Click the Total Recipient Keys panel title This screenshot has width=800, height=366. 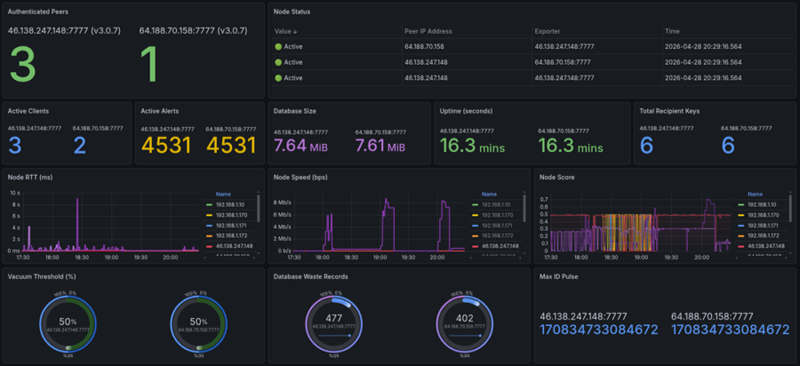point(669,111)
